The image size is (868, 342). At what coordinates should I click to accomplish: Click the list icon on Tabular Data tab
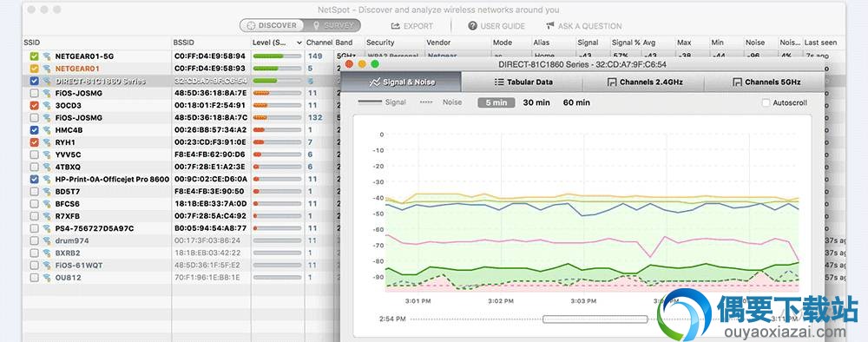pos(499,82)
